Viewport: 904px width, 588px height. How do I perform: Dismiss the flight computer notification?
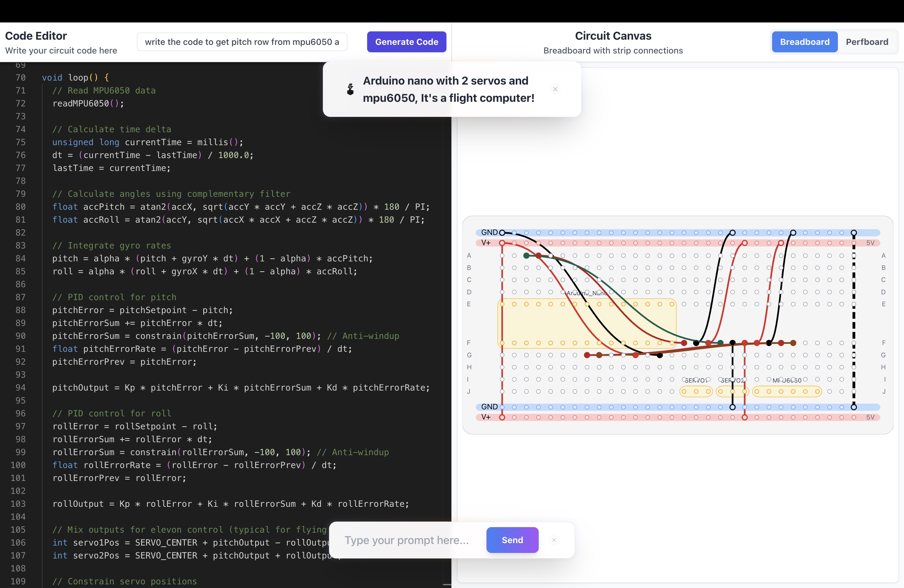(555, 89)
